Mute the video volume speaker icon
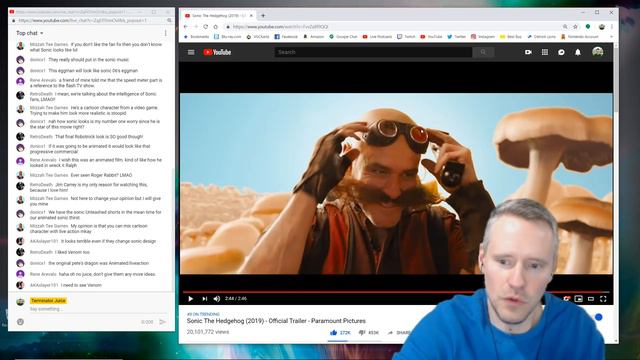This screenshot has width=640, height=360. pos(217,299)
